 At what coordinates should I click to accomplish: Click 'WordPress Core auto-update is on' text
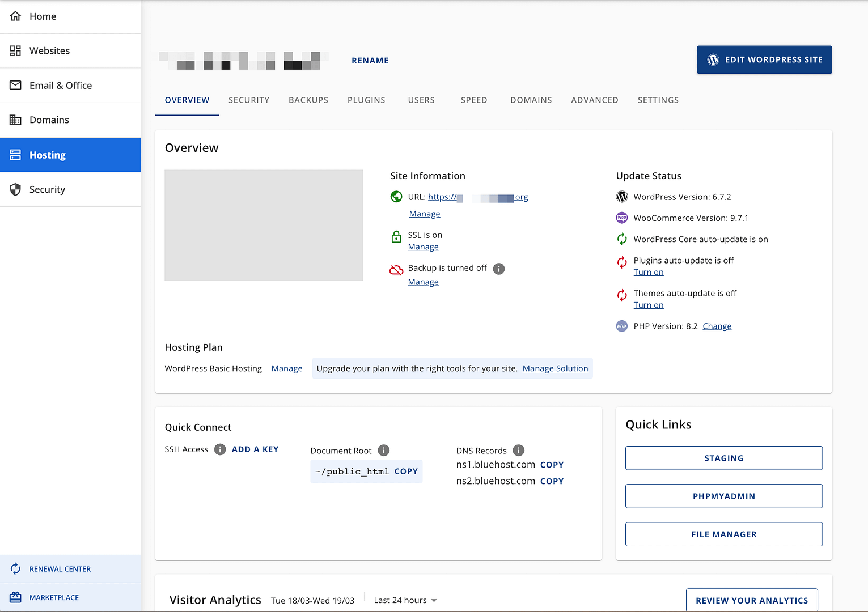[701, 239]
